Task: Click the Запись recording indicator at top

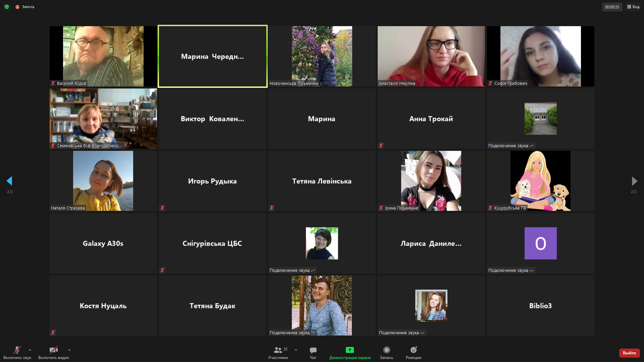Action: tap(25, 7)
